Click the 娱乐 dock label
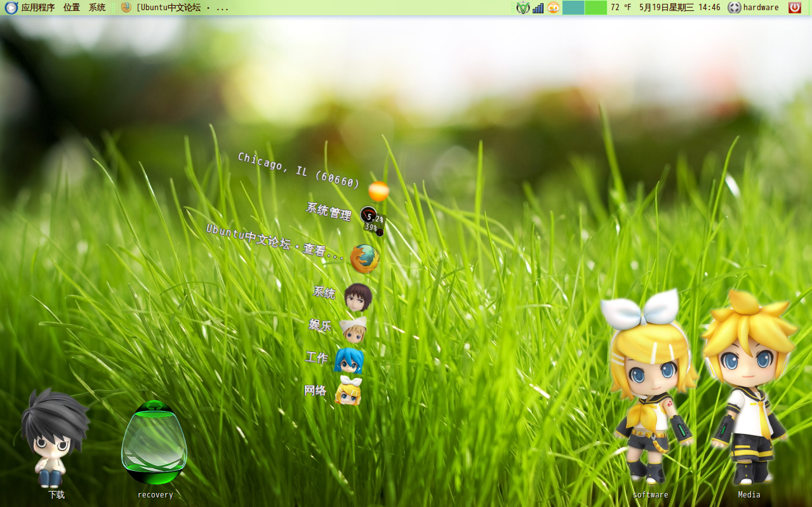Image resolution: width=812 pixels, height=507 pixels. pos(320,325)
